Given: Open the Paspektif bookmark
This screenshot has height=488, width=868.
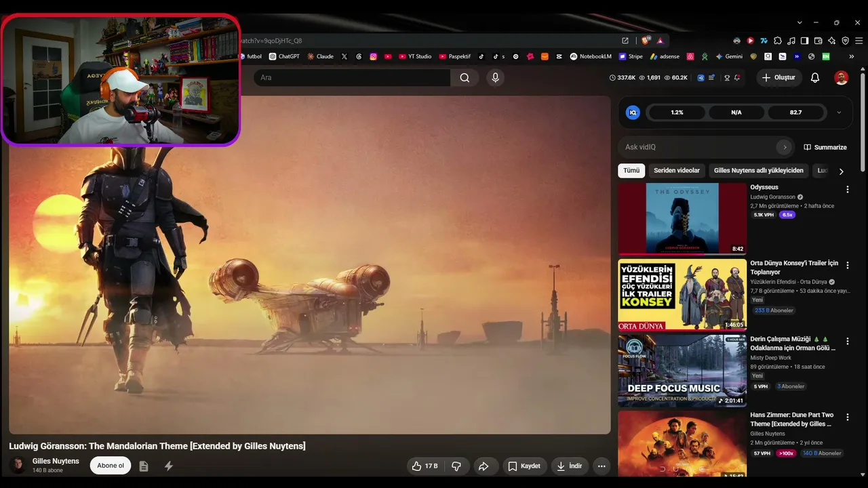Looking at the screenshot, I should (x=455, y=57).
